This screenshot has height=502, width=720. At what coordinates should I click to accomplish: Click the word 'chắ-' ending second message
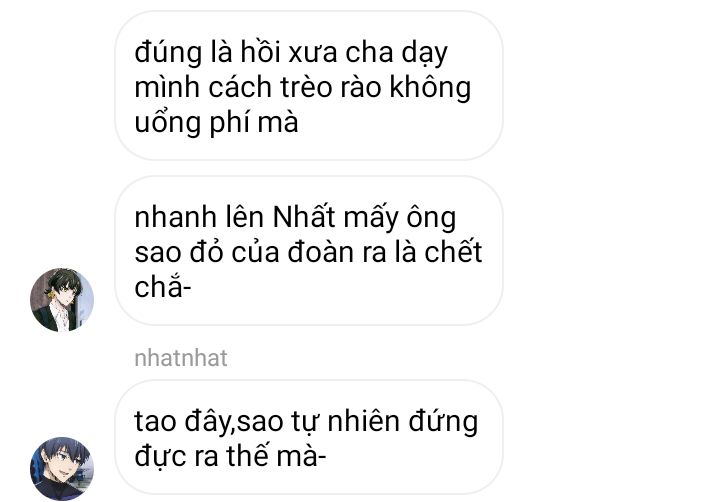tap(163, 287)
